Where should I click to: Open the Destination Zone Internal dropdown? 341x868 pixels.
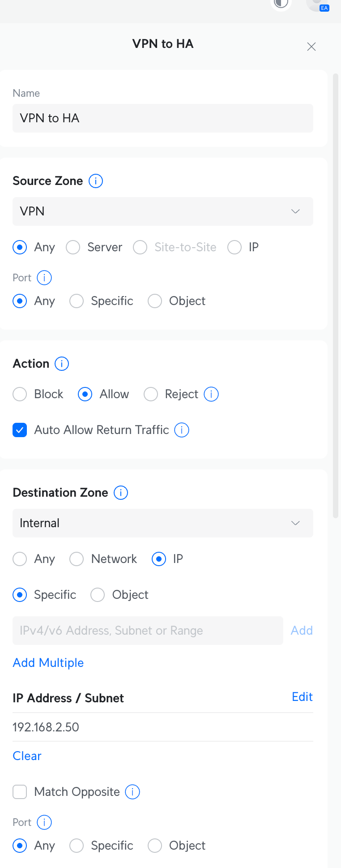[163, 523]
